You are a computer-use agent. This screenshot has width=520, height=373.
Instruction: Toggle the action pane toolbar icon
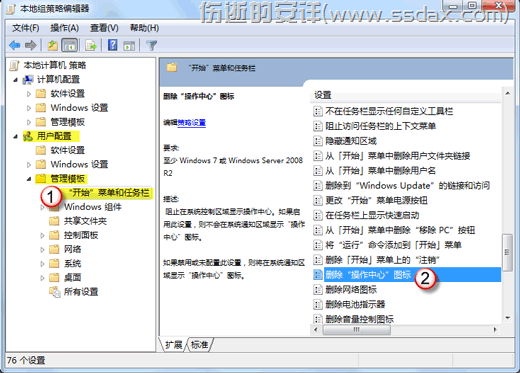click(129, 46)
